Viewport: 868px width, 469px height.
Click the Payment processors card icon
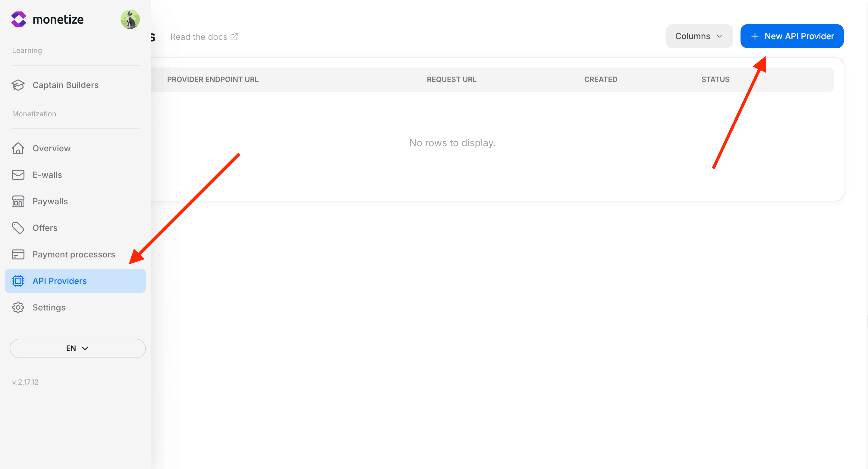point(18,254)
